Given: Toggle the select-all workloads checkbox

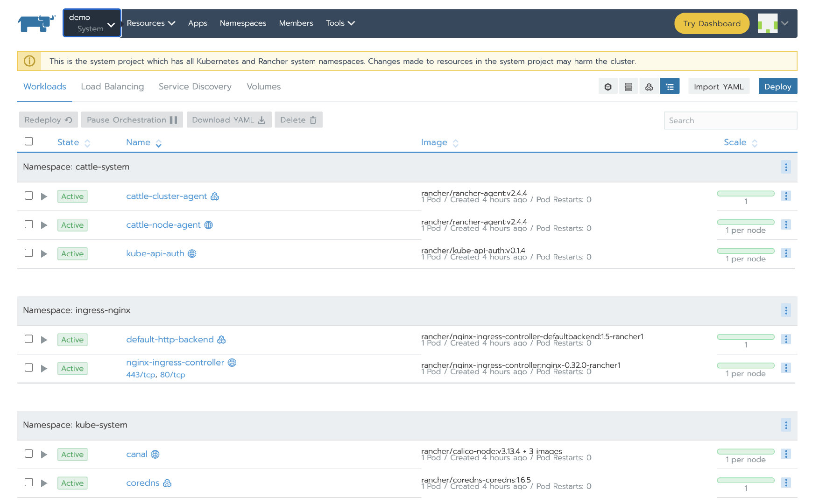Looking at the screenshot, I should (x=29, y=141).
